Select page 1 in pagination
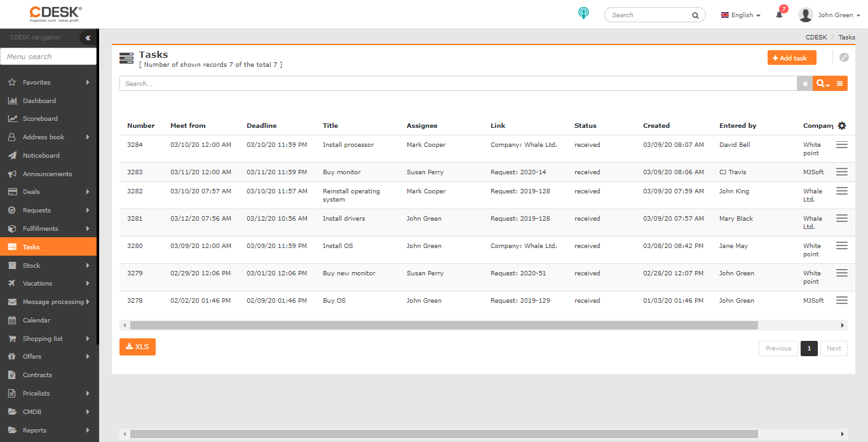868x442 pixels. pos(809,348)
